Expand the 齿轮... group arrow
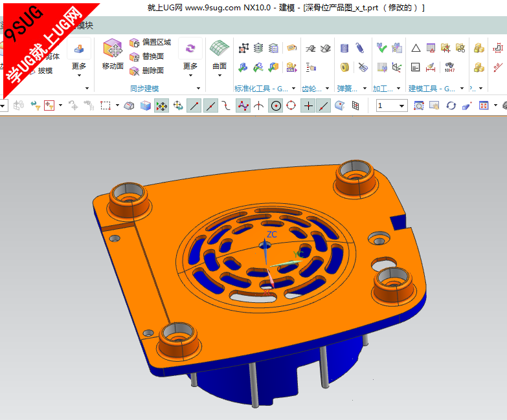The height and width of the screenshot is (420, 507). (x=327, y=89)
